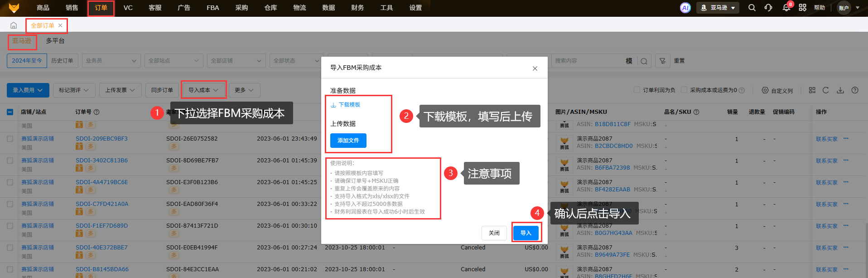Select checkbox for order SDOI-3402C813B6
Viewport: 868px width, 278px height.
click(10, 161)
